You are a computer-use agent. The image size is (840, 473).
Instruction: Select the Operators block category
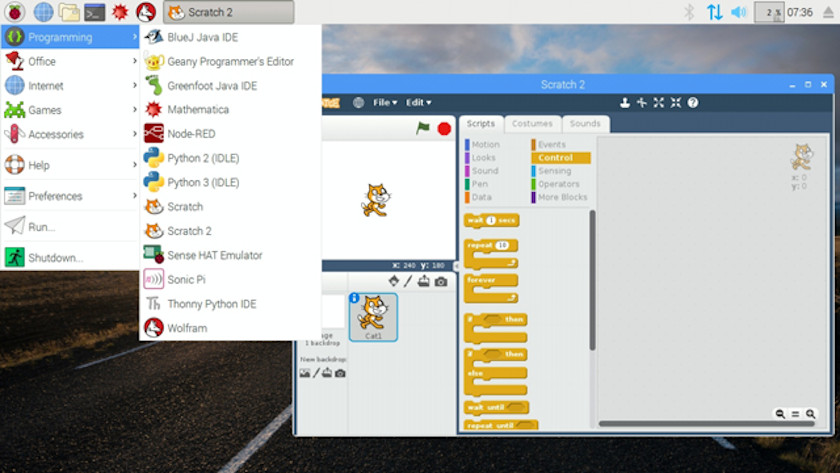[556, 184]
